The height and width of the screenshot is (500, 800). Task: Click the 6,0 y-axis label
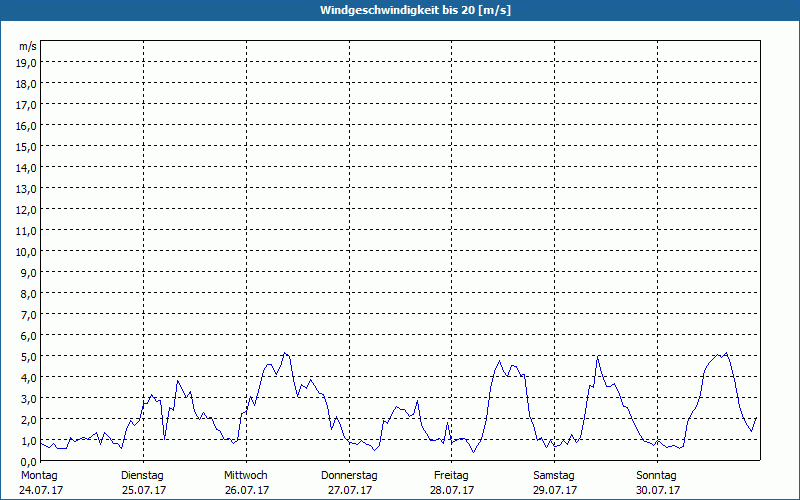click(29, 336)
